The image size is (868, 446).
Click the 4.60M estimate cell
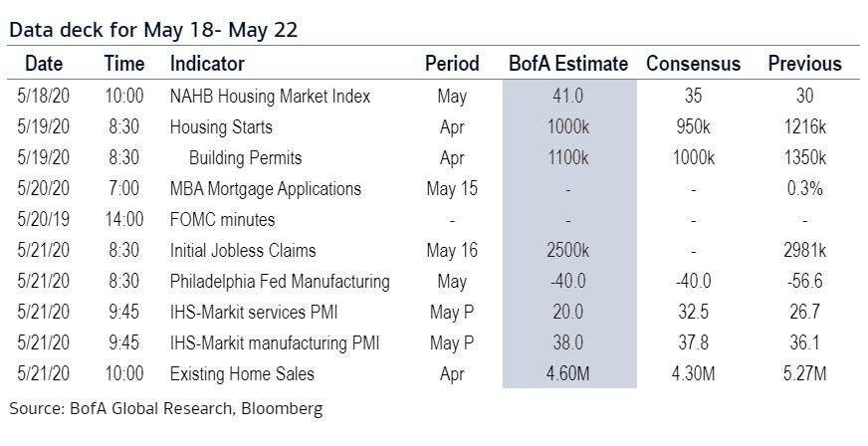tap(568, 374)
